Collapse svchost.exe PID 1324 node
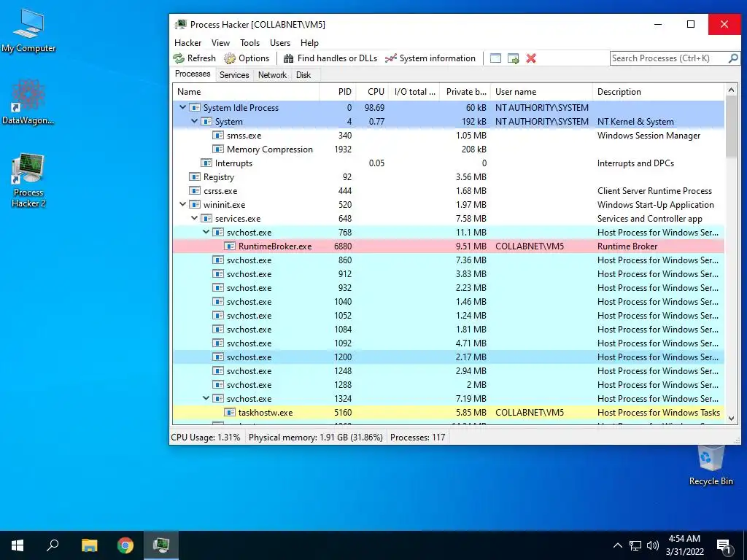 pyautogui.click(x=206, y=399)
